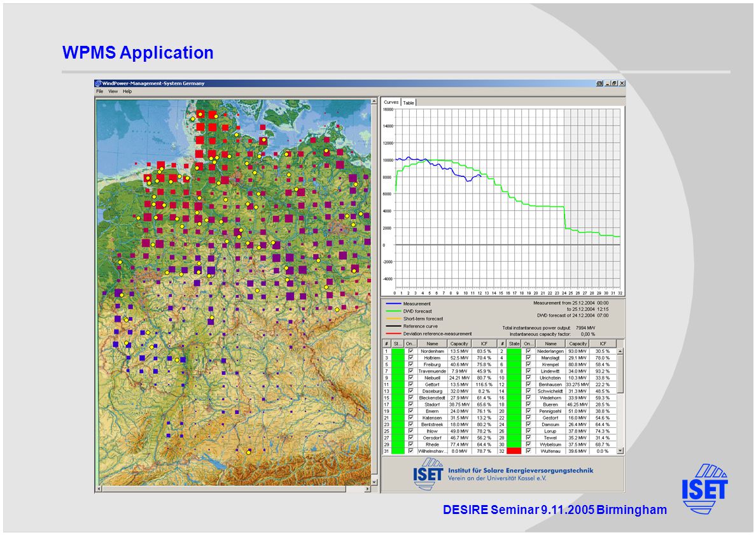Toggle the On checkbox for Freiburg
Screen dimensions: 756x535
pos(410,365)
